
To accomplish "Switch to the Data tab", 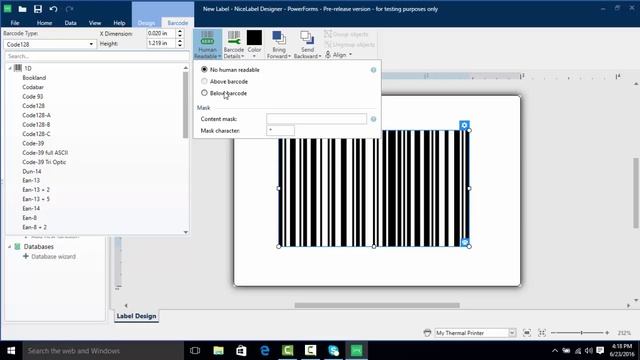I will 70,23.
